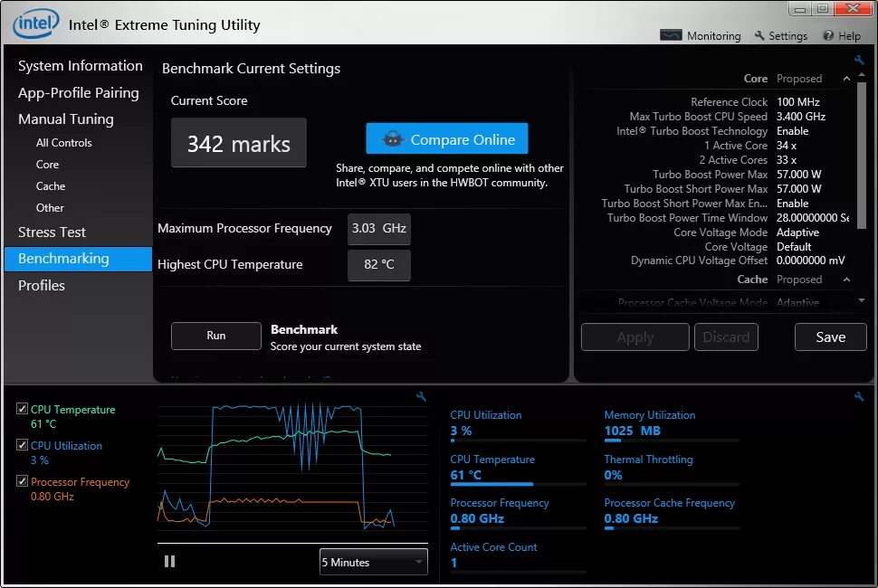Click wrench icon above Core proposed settings
The width and height of the screenshot is (878, 588).
point(859,60)
